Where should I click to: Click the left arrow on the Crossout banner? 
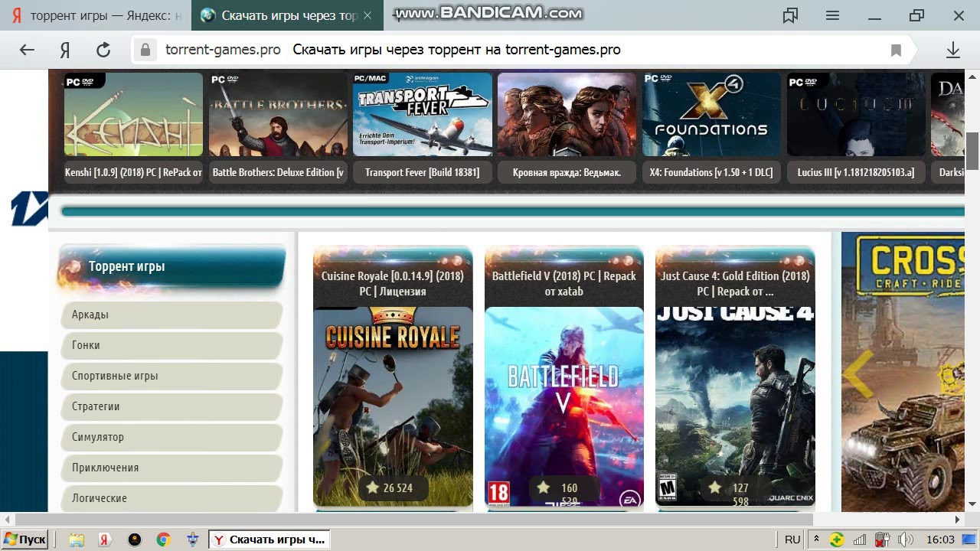point(858,374)
